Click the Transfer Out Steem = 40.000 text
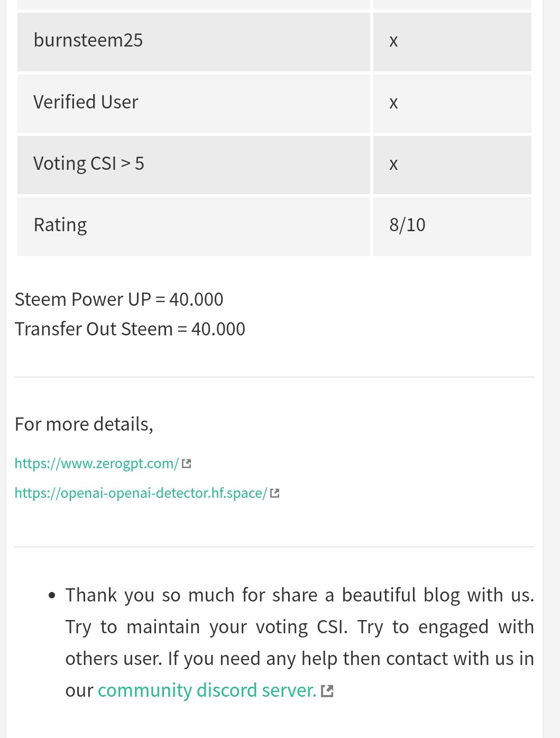Viewport: 560px width, 738px height. click(130, 329)
